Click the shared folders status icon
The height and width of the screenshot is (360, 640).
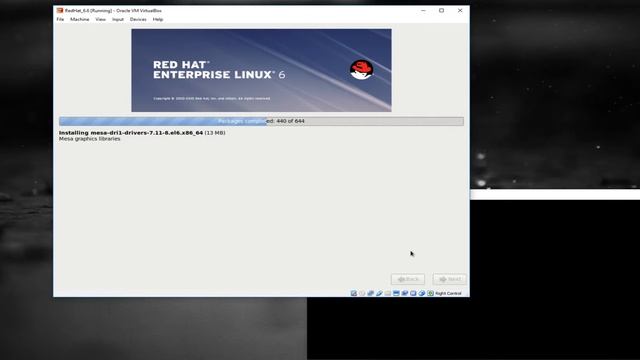coord(388,293)
